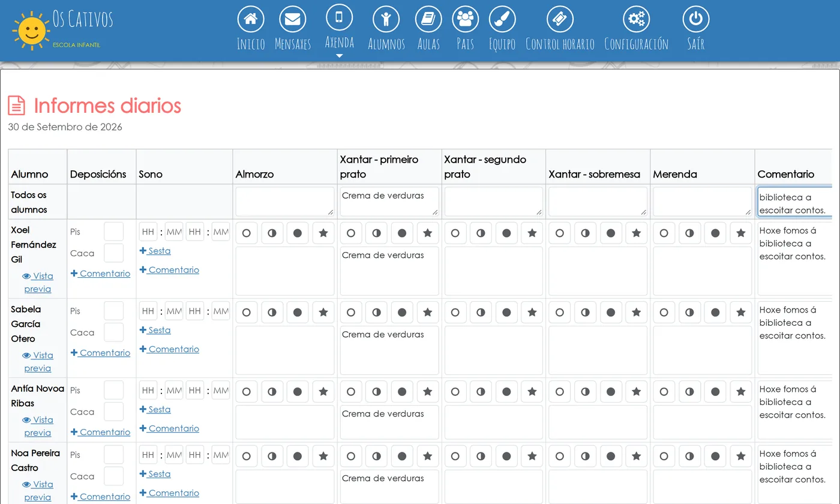The image size is (840, 504).
Task: Open Mensaxes envelope icon
Action: [293, 19]
